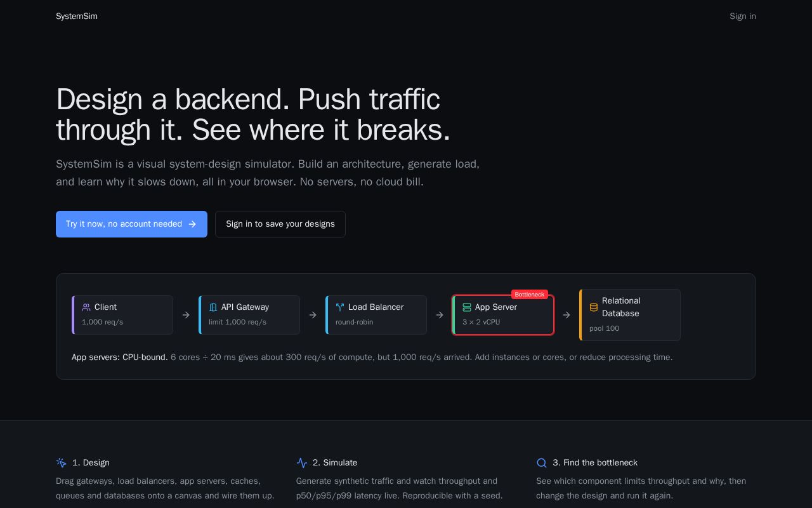Image resolution: width=812 pixels, height=508 pixels.
Task: Click Sign in to save your designs
Action: 280,224
